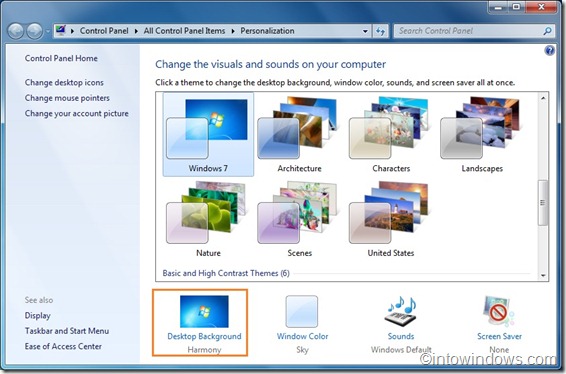Select the Nature theme thumbnail

click(x=208, y=219)
